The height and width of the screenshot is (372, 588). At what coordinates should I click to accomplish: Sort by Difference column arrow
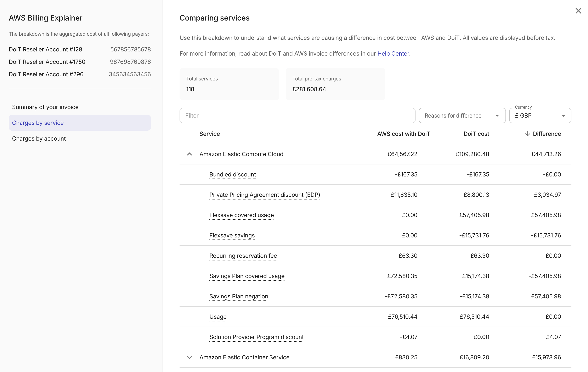(527, 134)
